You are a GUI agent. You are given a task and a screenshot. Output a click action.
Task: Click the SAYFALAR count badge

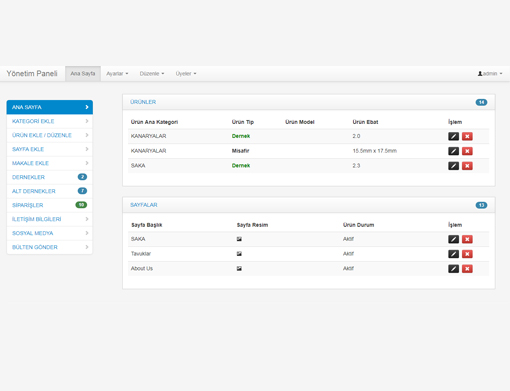tap(481, 205)
